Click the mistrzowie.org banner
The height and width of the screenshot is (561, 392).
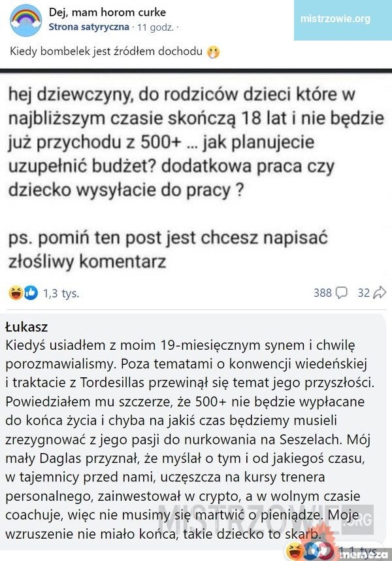coord(335,19)
